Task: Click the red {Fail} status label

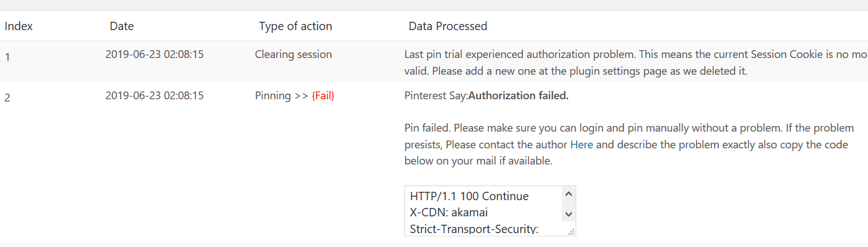Action: pyautogui.click(x=323, y=95)
